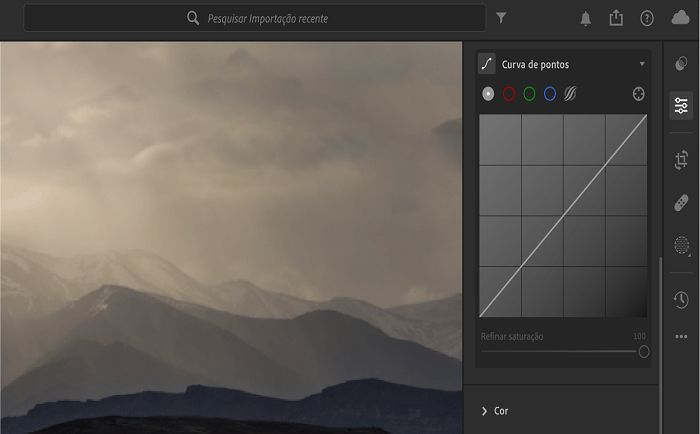The image size is (700, 434).
Task: Click the Refinar saturação value 100
Action: (x=639, y=336)
